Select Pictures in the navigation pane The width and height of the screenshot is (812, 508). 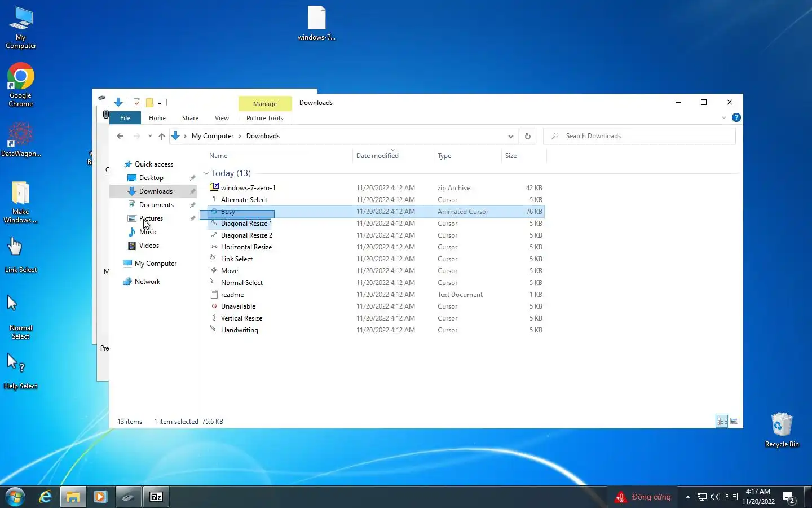151,218
